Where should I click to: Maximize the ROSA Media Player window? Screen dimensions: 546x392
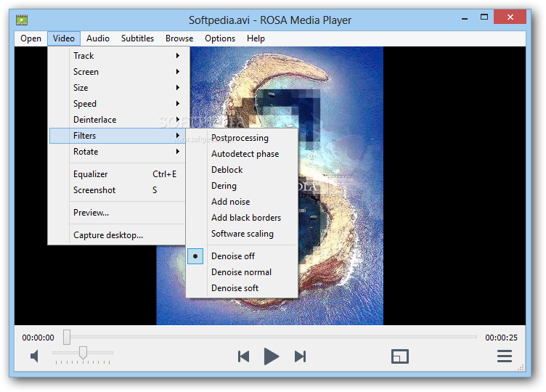pos(484,17)
